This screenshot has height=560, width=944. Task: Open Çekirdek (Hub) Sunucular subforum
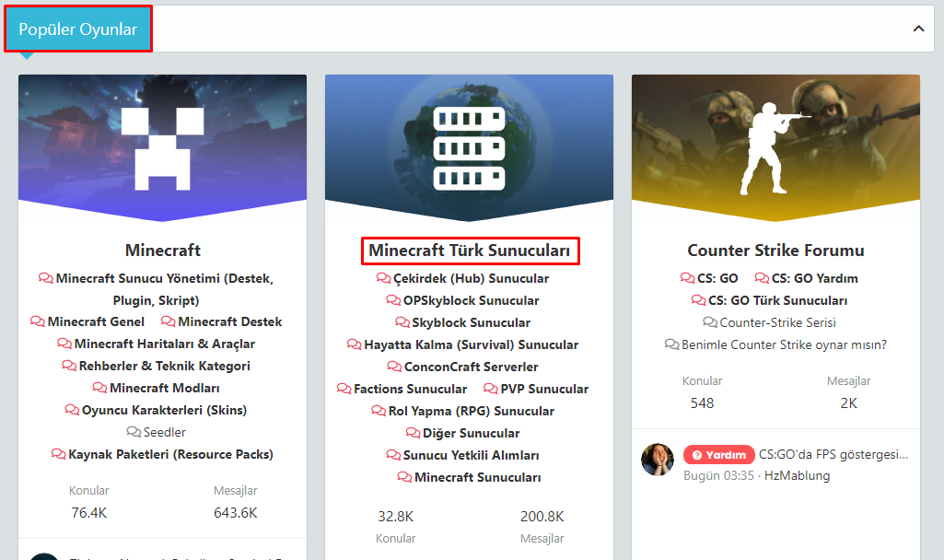point(471,279)
